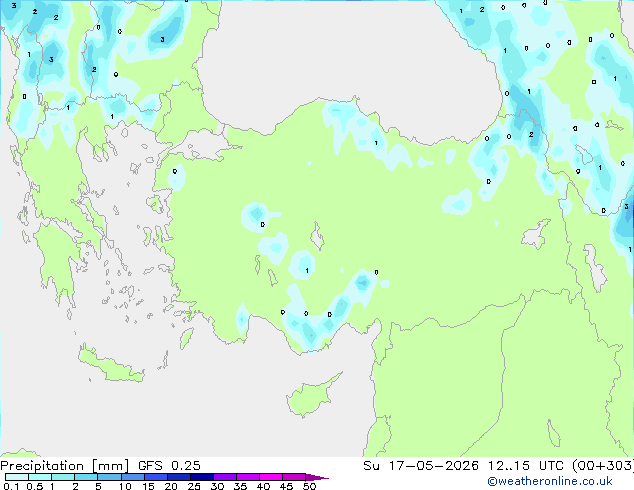This screenshot has height=490, width=634.
Task: Click the 'Su 17-05-2026' date text
Action: click(x=421, y=466)
